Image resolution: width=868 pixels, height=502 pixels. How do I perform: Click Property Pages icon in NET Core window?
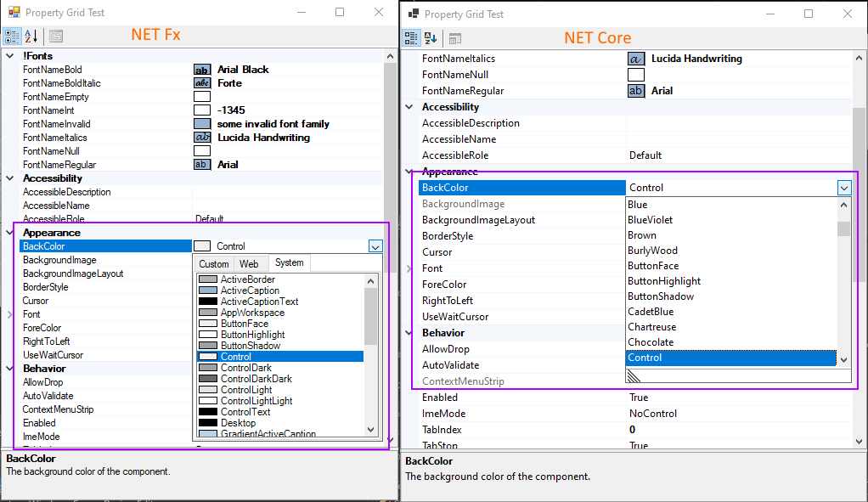click(x=455, y=39)
